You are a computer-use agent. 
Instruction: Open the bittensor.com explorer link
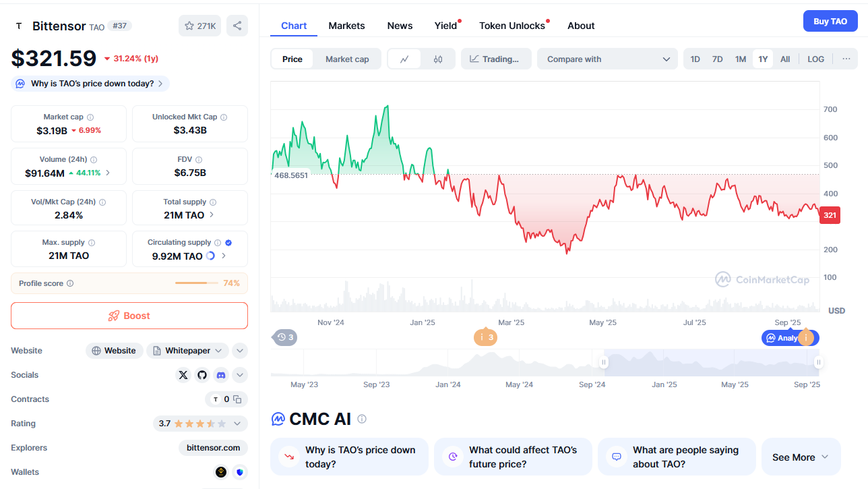[x=213, y=448]
